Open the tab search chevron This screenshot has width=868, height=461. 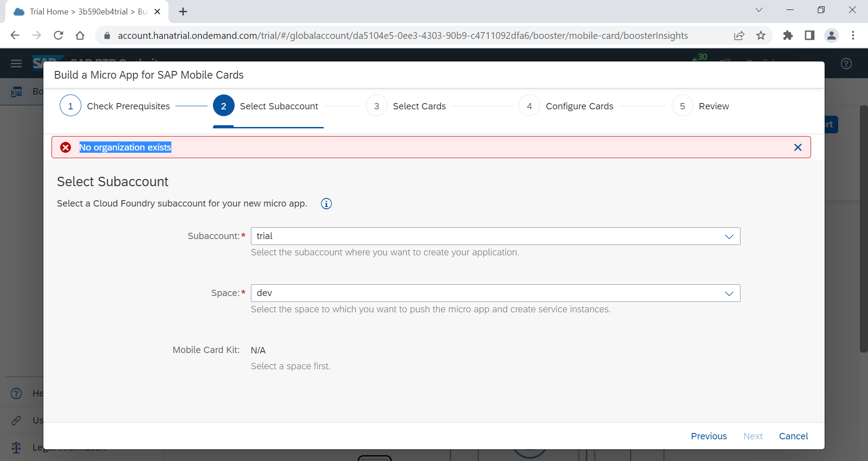(x=759, y=10)
